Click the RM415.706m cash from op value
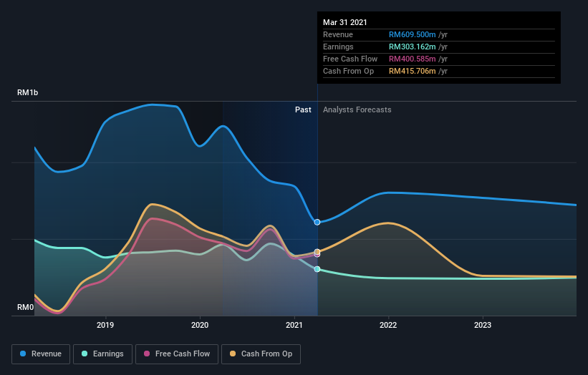Viewport: 588px width, 375px height. (x=412, y=71)
